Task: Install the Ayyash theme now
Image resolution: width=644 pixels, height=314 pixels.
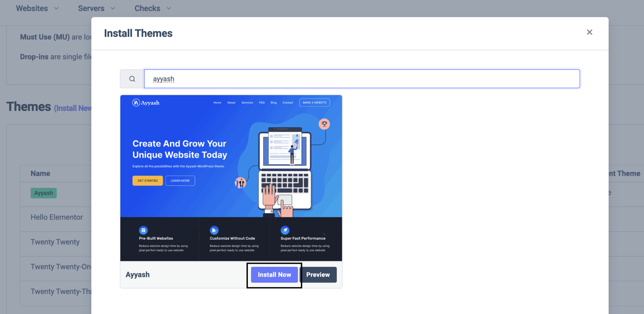Action: click(x=274, y=275)
